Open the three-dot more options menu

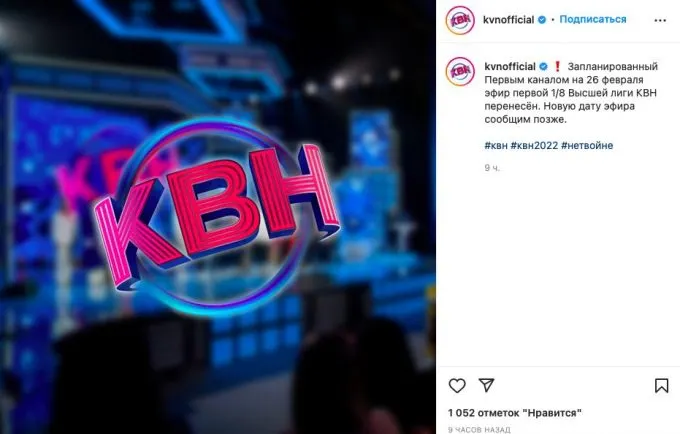(660, 20)
